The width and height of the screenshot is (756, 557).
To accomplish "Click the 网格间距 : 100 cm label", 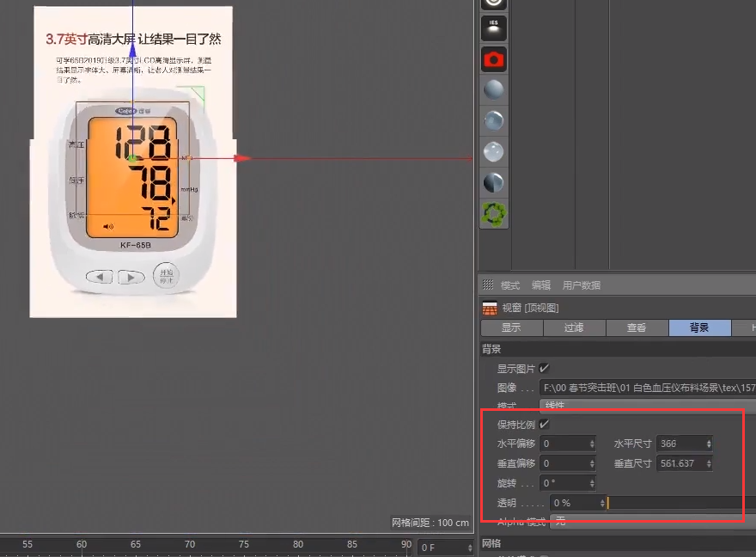I will (x=430, y=523).
